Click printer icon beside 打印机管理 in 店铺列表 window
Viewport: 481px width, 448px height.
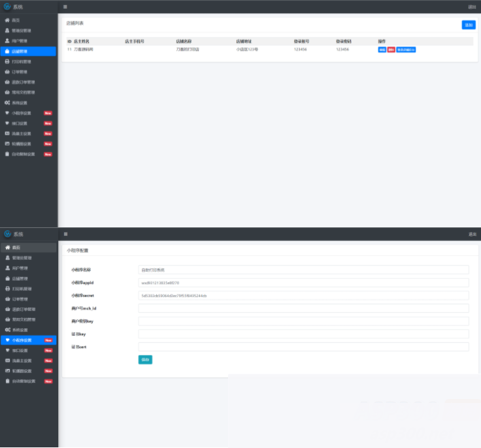click(x=7, y=61)
